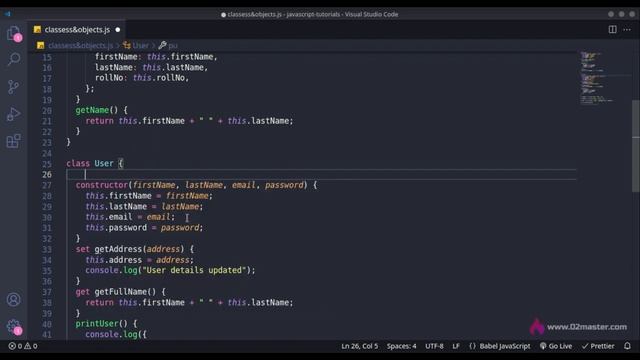The width and height of the screenshot is (640, 360).
Task: Click 'User' class name on line 25
Action: pyautogui.click(x=104, y=164)
